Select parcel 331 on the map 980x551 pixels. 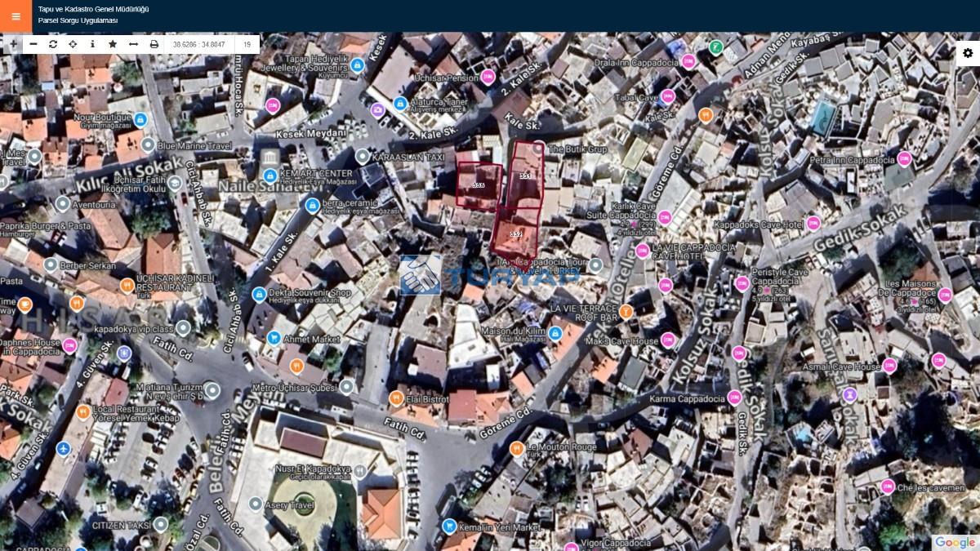pyautogui.click(x=525, y=175)
